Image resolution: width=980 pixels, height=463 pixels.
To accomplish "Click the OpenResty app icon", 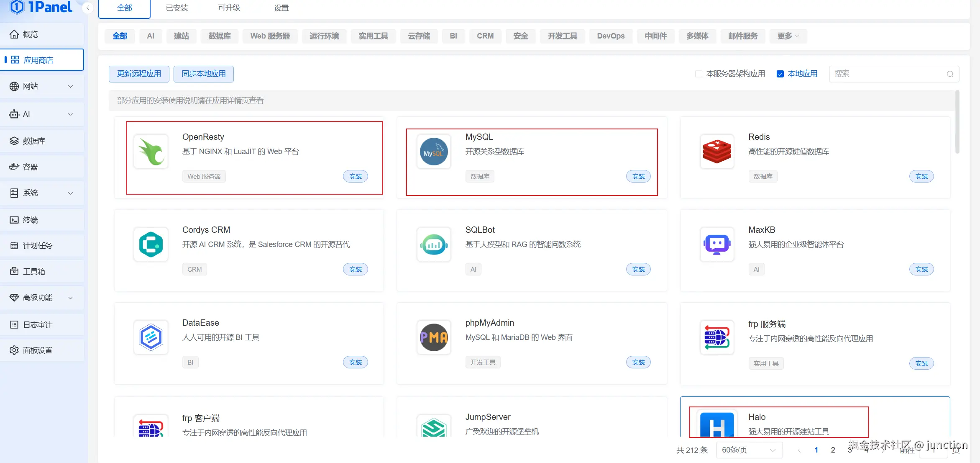I will click(151, 152).
